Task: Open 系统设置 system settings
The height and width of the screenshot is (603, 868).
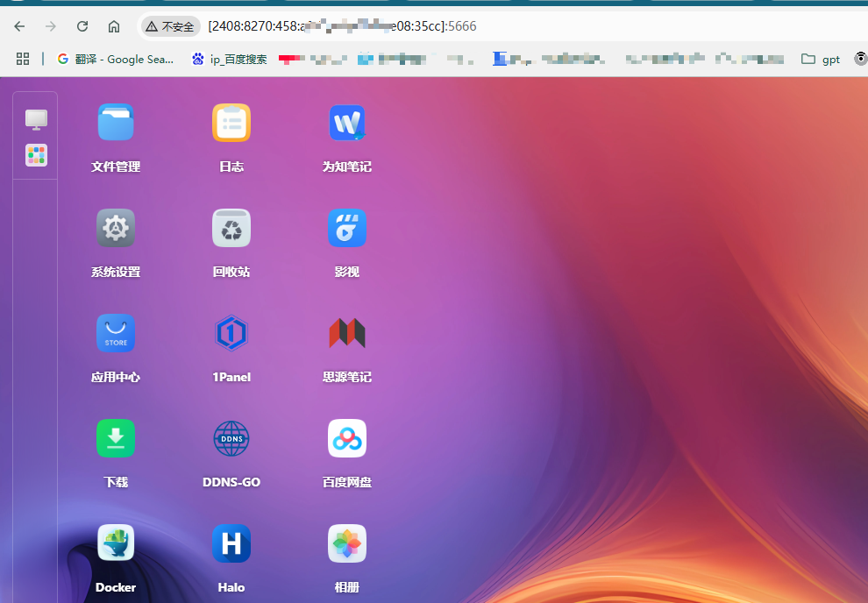Action: pyautogui.click(x=116, y=228)
